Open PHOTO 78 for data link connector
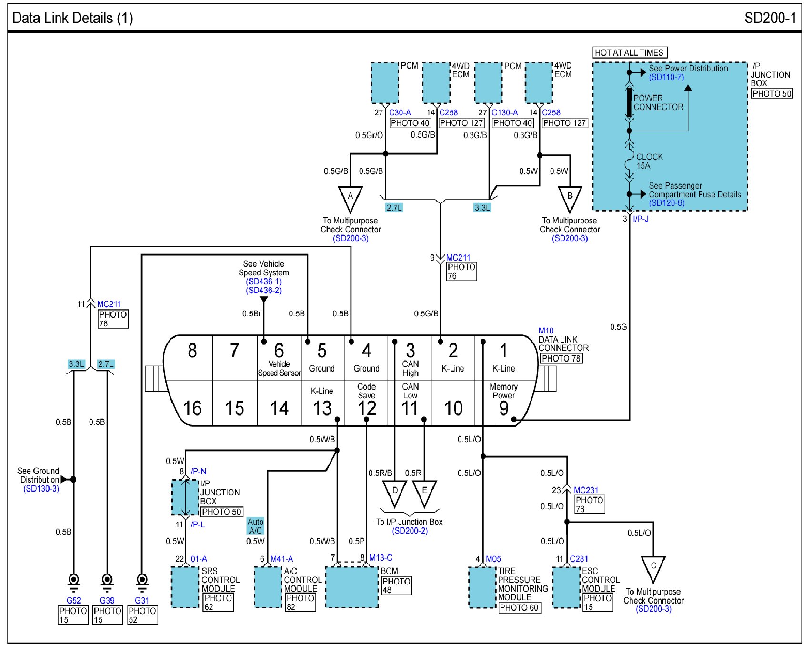This screenshot has width=812, height=655. [561, 358]
